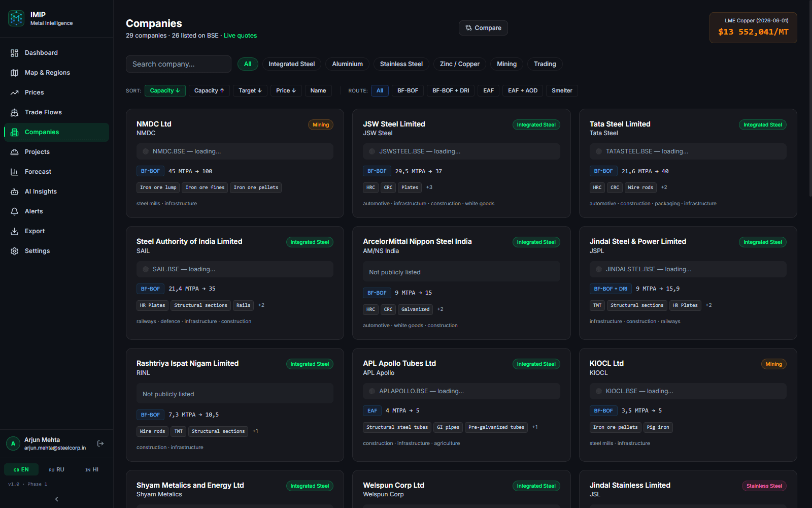
Task: Open the NMDC Ltd company card
Action: (235, 164)
